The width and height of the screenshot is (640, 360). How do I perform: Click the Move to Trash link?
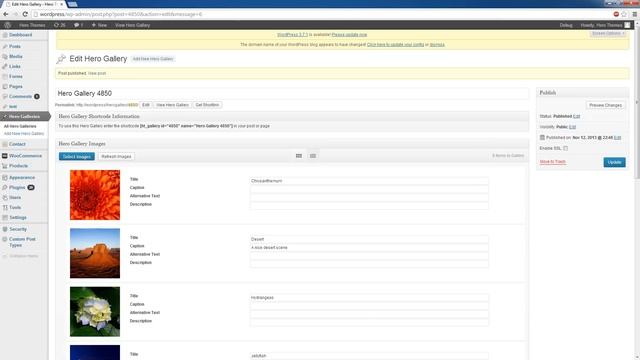coord(553,162)
